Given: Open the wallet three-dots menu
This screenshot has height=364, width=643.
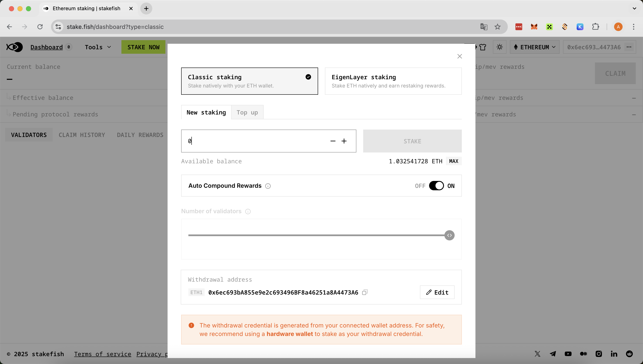Looking at the screenshot, I should 629,47.
